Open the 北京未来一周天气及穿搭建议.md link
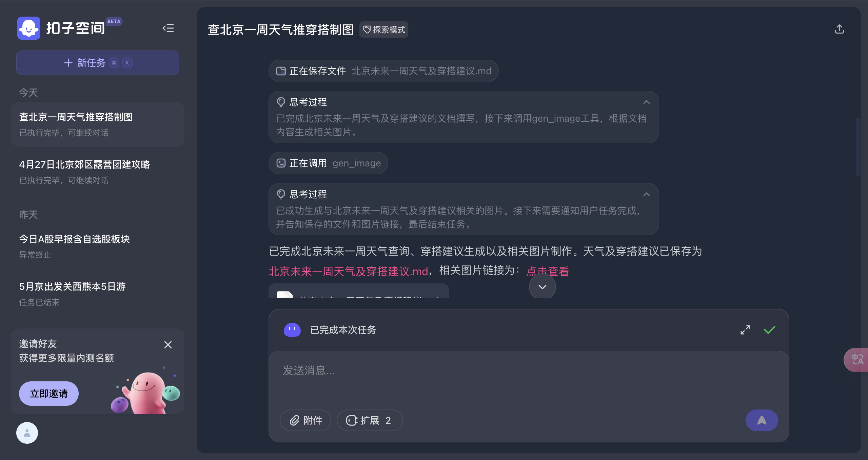 348,271
